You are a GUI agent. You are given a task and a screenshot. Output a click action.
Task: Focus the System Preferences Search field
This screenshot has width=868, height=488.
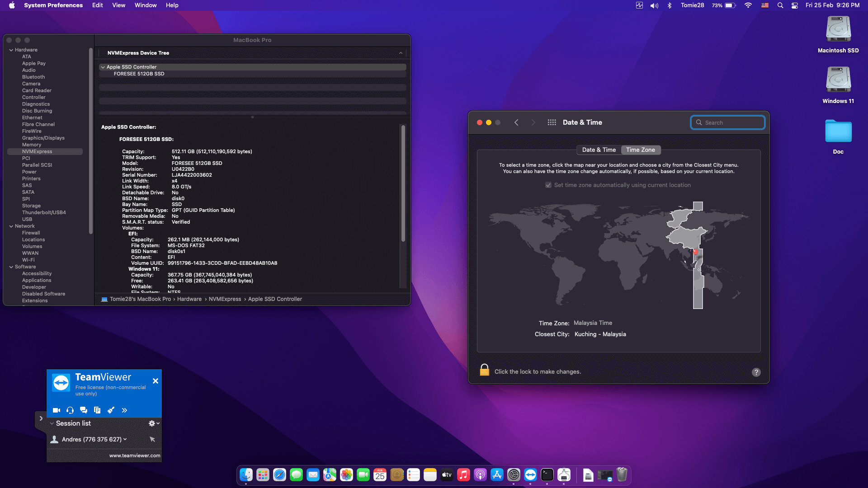pyautogui.click(x=728, y=122)
